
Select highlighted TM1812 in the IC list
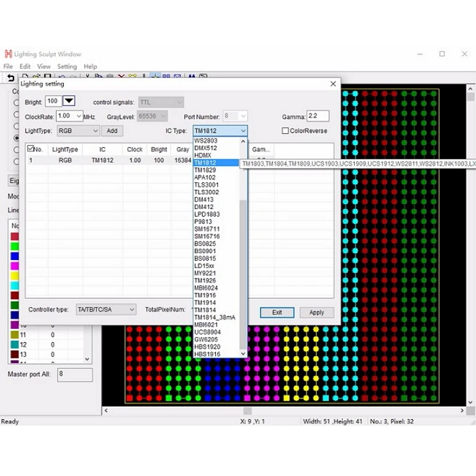[217, 163]
